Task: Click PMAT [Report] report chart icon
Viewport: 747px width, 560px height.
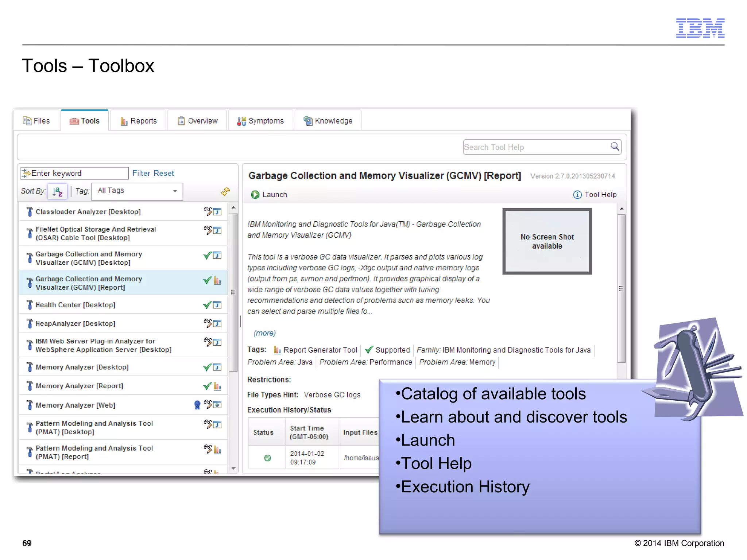Action: [x=217, y=450]
